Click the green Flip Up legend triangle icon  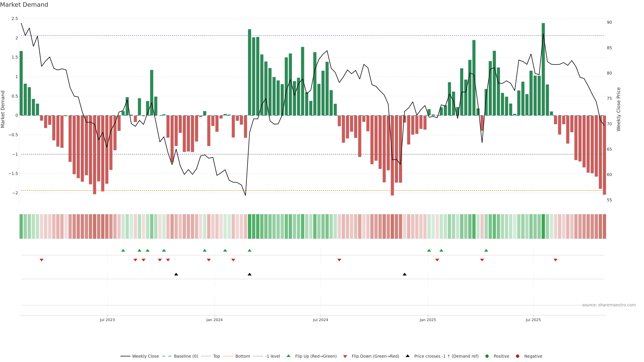click(288, 356)
